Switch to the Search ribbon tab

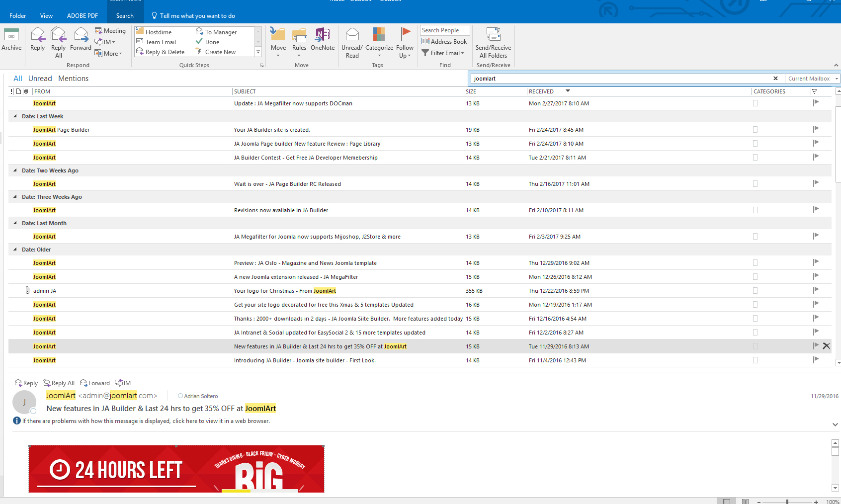[x=125, y=16]
